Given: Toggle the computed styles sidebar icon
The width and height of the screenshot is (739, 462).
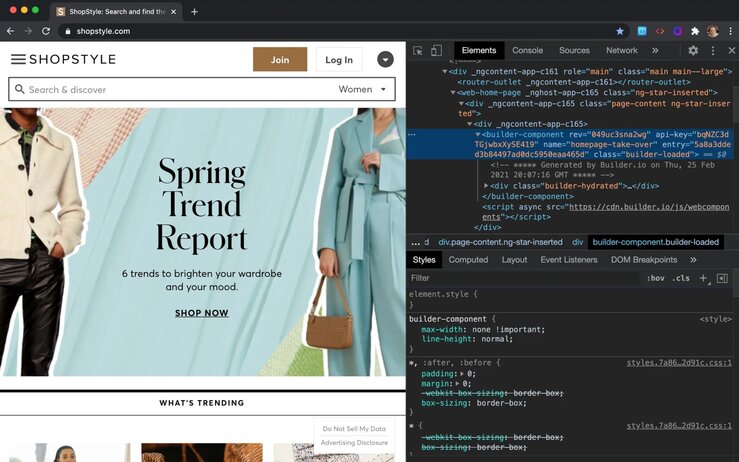Looking at the screenshot, I should point(722,278).
